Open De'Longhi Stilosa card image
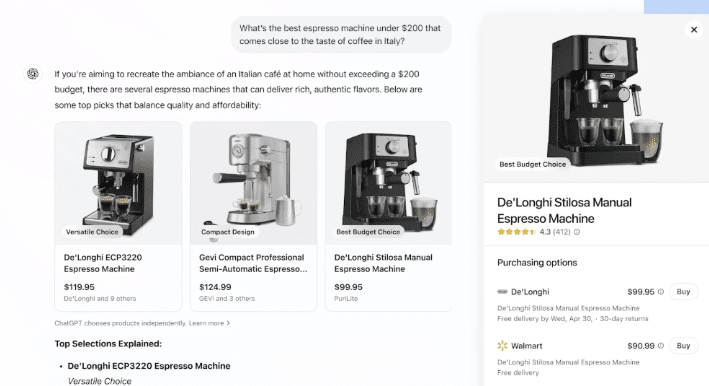The image size is (709, 386). point(388,183)
